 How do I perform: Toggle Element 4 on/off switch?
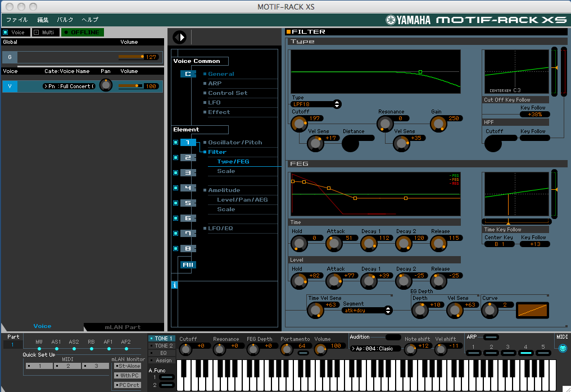(175, 188)
